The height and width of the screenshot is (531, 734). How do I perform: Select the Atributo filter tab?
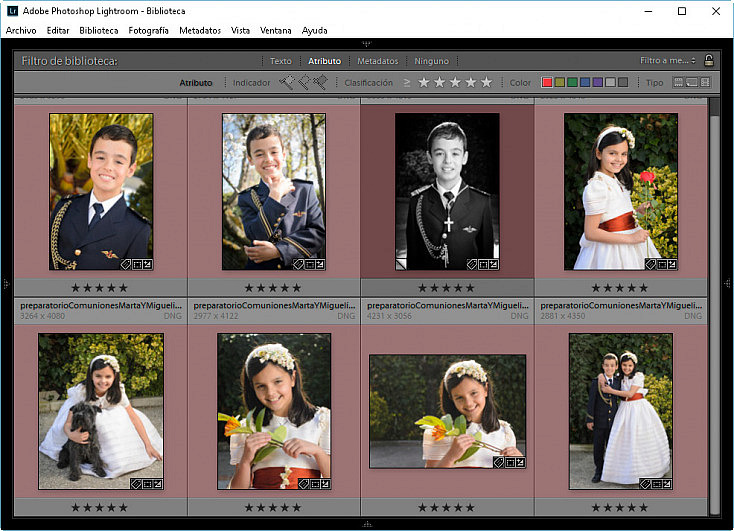[324, 61]
